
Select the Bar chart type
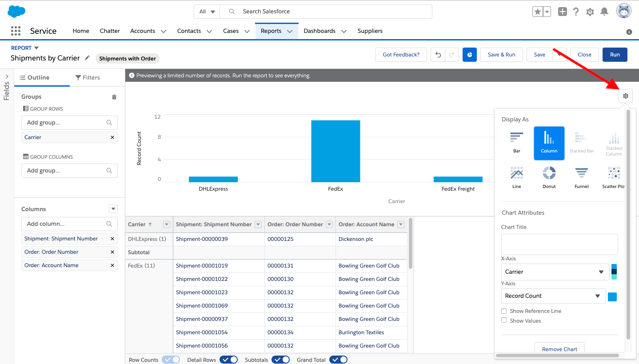tap(516, 143)
